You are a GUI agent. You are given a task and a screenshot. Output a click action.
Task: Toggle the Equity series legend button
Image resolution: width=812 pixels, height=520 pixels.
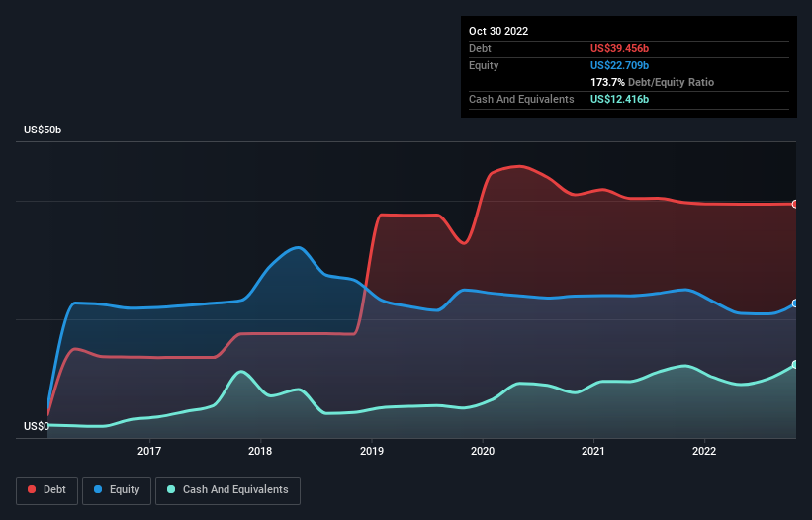tap(117, 490)
